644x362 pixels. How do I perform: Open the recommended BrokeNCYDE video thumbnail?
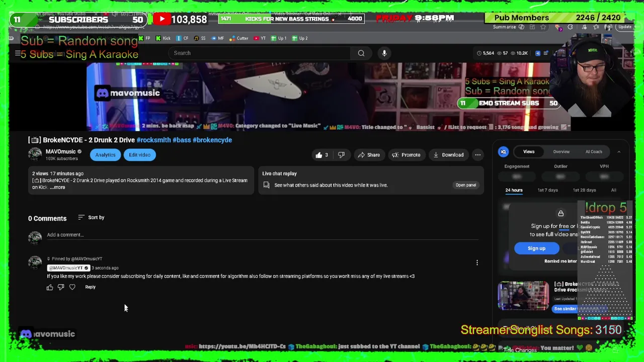[523, 296]
